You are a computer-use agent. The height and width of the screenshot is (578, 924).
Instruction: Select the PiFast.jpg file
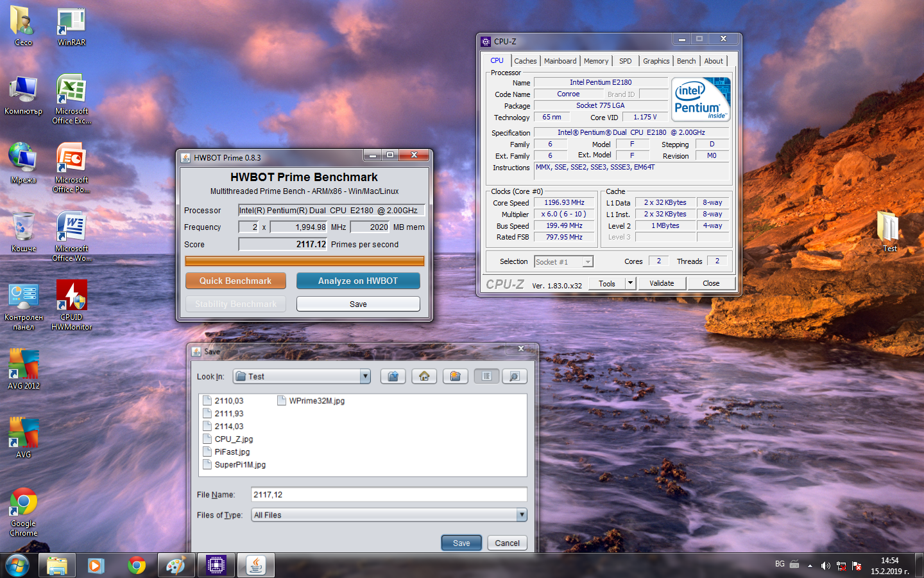[x=226, y=451]
